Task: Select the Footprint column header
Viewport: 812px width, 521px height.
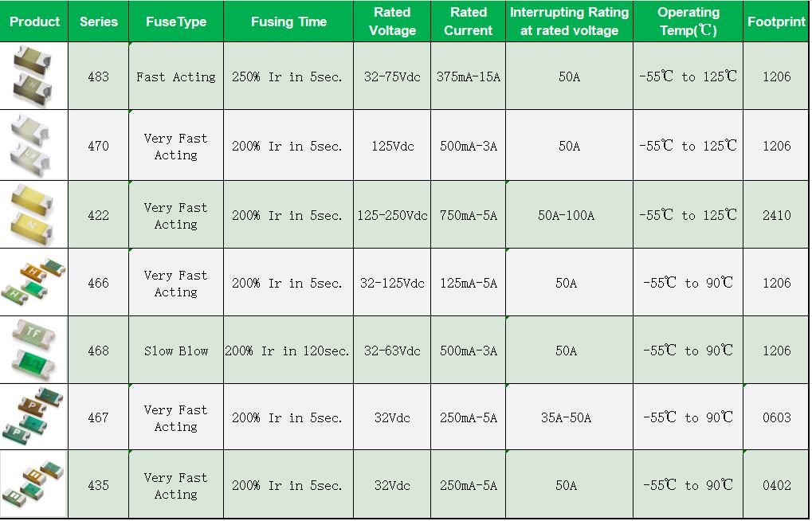Action: [776, 22]
